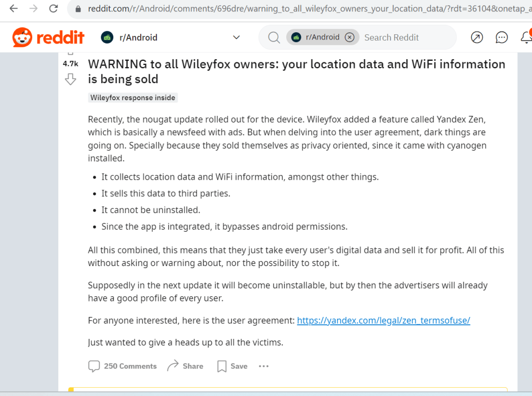
Task: Focus the Search Reddit field
Action: tap(405, 37)
